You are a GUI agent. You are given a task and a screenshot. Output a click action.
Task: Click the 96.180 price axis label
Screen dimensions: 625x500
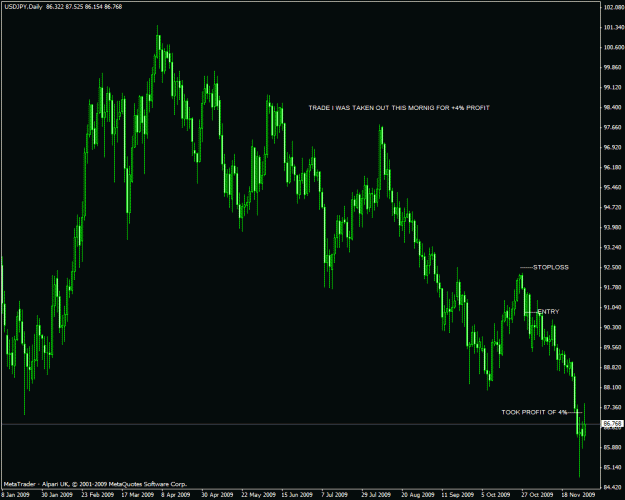coord(613,167)
